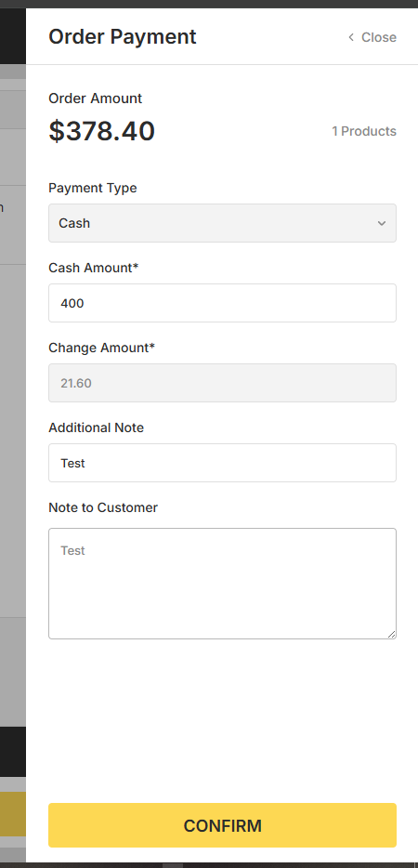Click the Cash Amount* label
The height and width of the screenshot is (868, 418).
[94, 268]
